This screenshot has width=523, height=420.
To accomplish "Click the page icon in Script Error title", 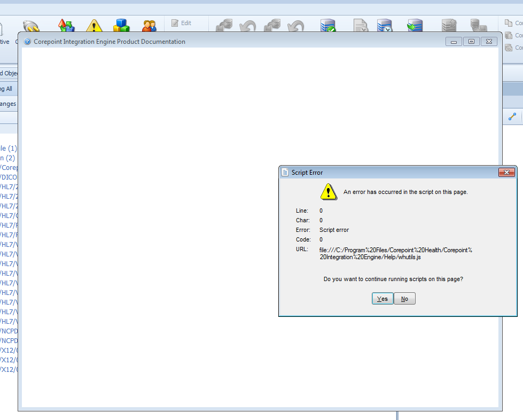I will click(x=285, y=173).
